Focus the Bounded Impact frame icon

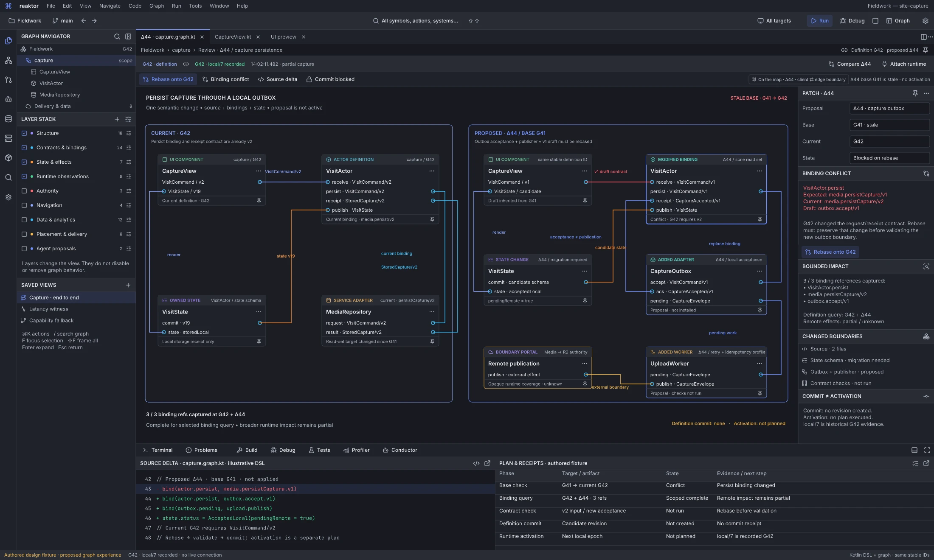(x=926, y=266)
